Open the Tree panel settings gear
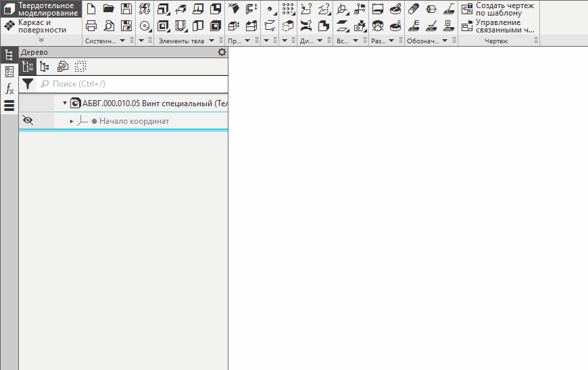This screenshot has width=588, height=370. [222, 53]
